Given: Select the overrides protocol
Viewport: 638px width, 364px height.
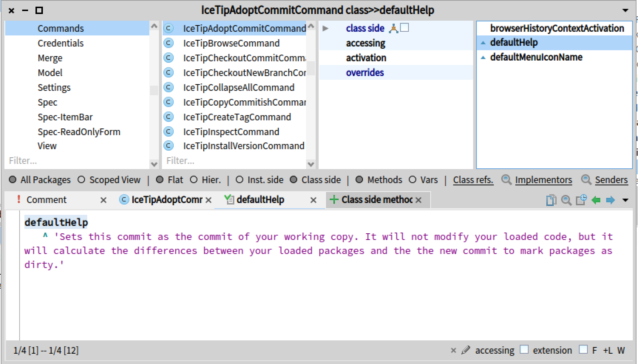Looking at the screenshot, I should tap(396, 73).
